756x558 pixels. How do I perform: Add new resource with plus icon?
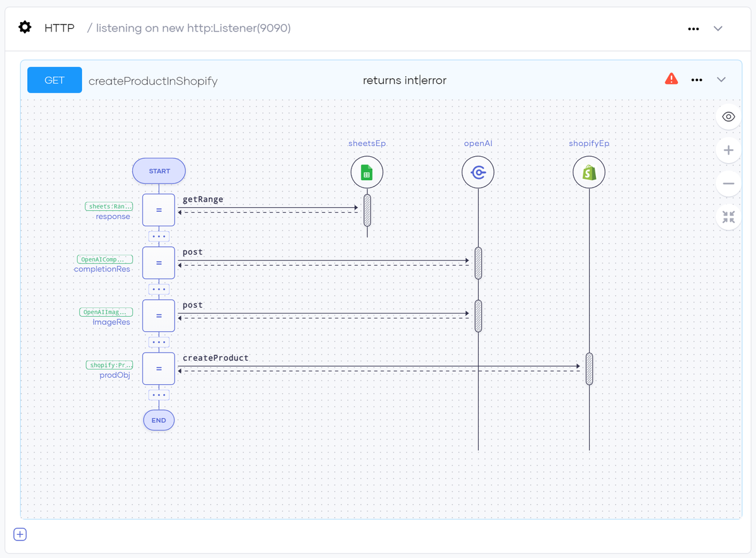(x=20, y=535)
